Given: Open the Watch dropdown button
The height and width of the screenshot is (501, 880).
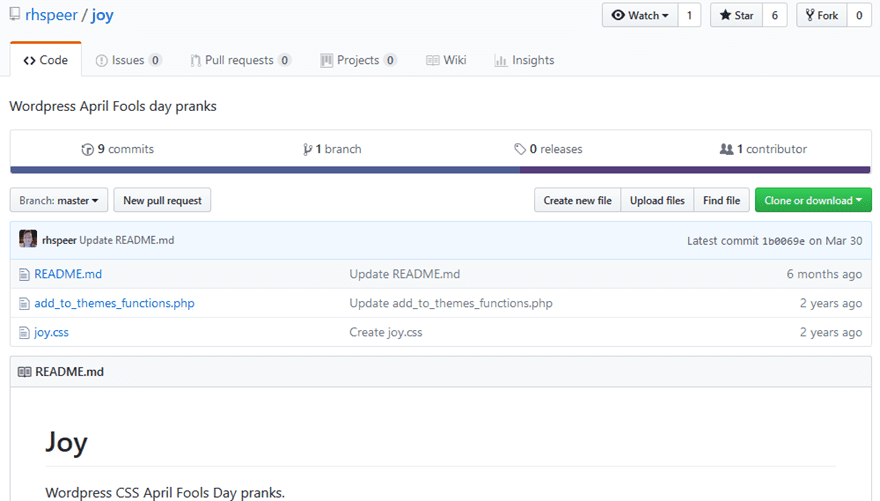Looking at the screenshot, I should (x=640, y=15).
